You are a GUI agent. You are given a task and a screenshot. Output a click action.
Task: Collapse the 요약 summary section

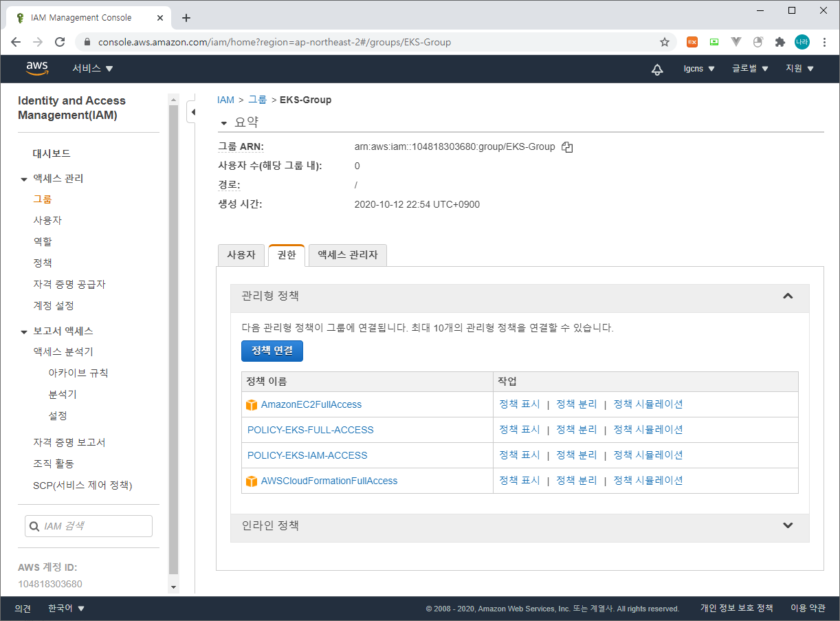coord(223,123)
